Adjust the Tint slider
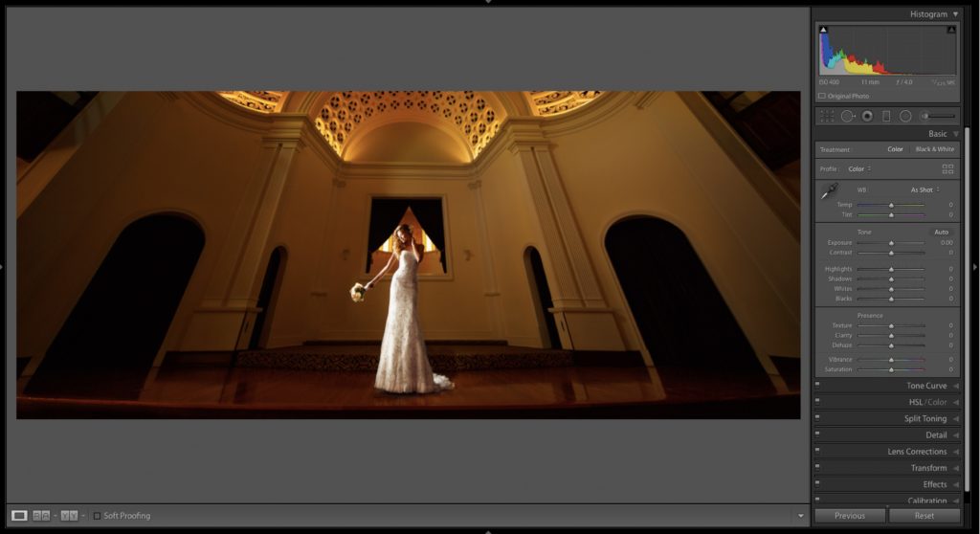Viewport: 980px width, 534px height. point(891,215)
